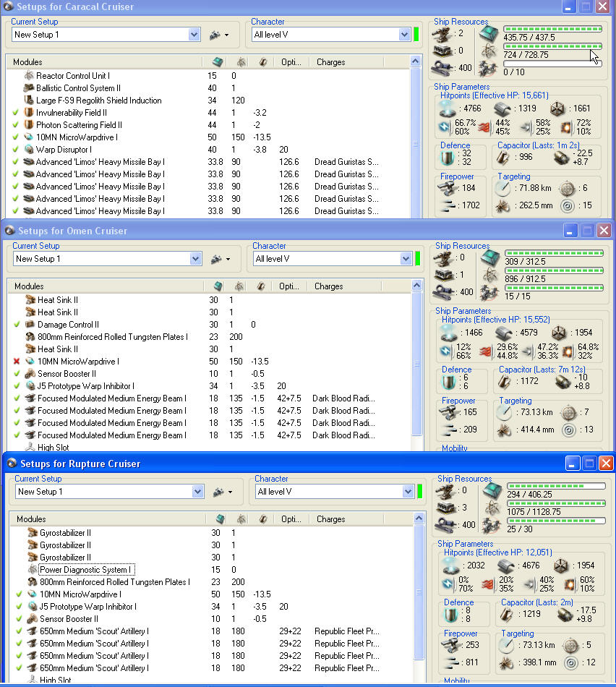Screen dimensions: 616x687
Task: Click the powergrid icon in Omen Ship Resources
Action: click(x=489, y=275)
